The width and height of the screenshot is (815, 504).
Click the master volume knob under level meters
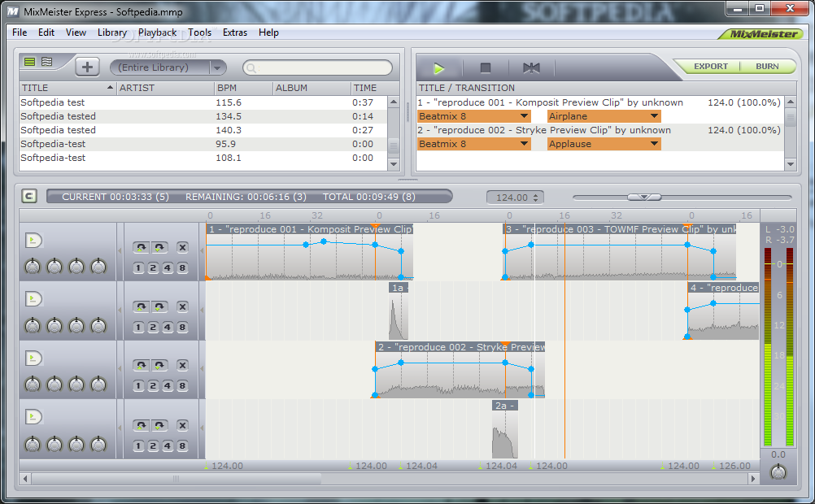778,471
